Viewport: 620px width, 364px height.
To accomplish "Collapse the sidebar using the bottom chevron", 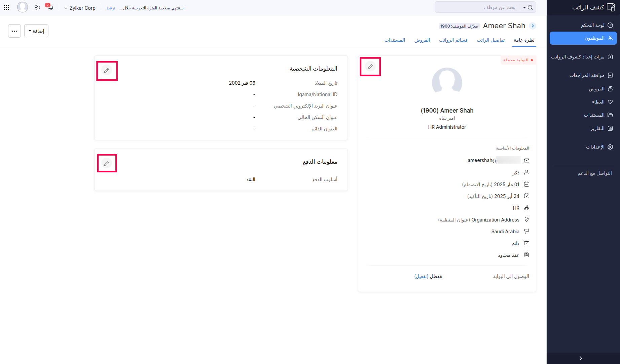I will [581, 358].
